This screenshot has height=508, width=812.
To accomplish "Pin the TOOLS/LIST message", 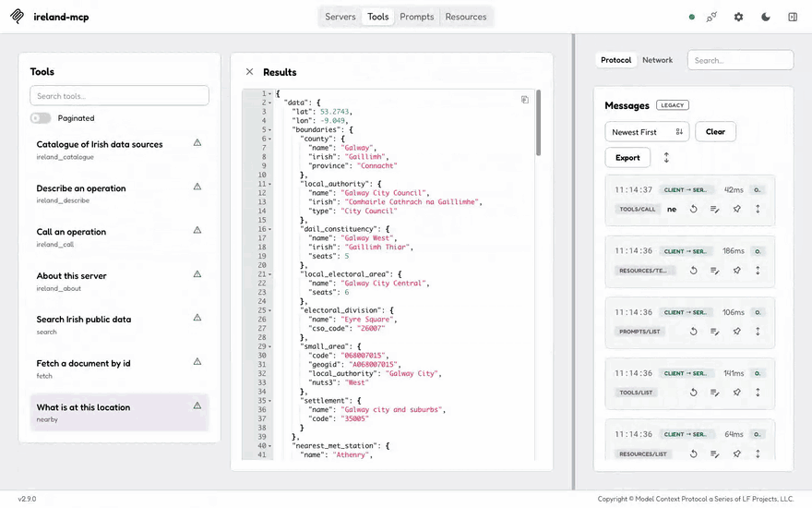I will 736,393.
